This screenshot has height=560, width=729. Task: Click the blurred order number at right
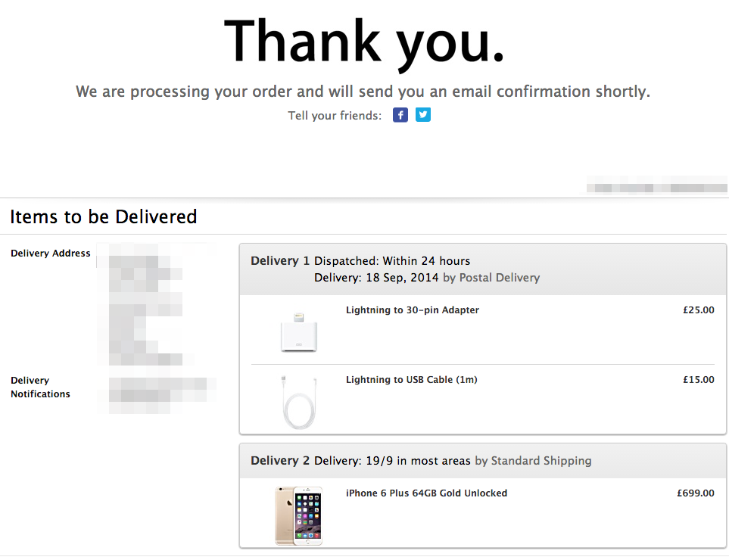pos(657,184)
